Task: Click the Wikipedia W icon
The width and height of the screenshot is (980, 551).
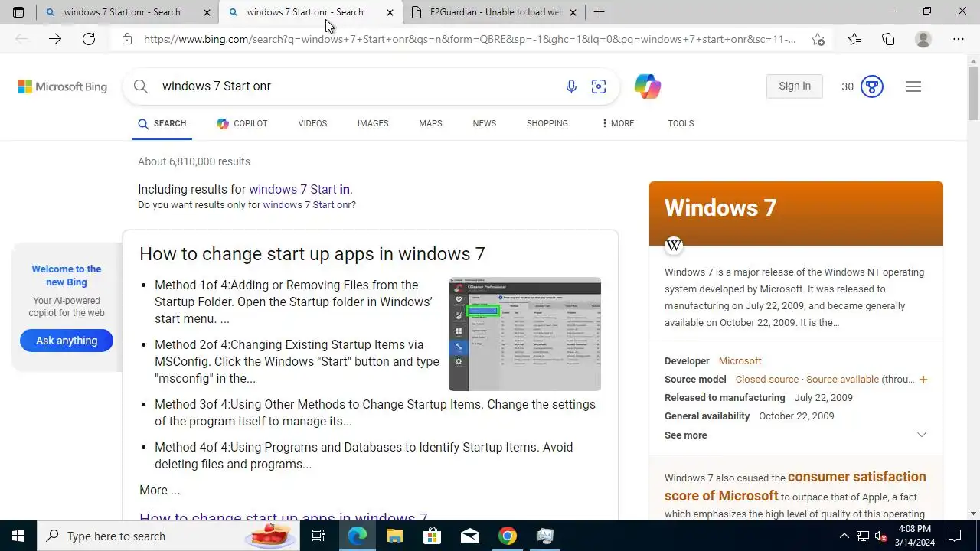Action: coord(674,246)
